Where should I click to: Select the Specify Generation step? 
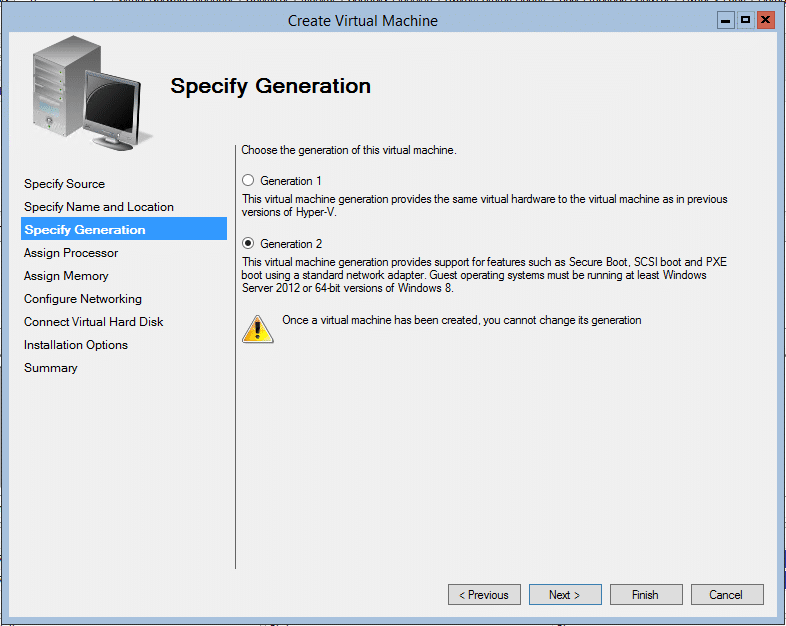[85, 230]
